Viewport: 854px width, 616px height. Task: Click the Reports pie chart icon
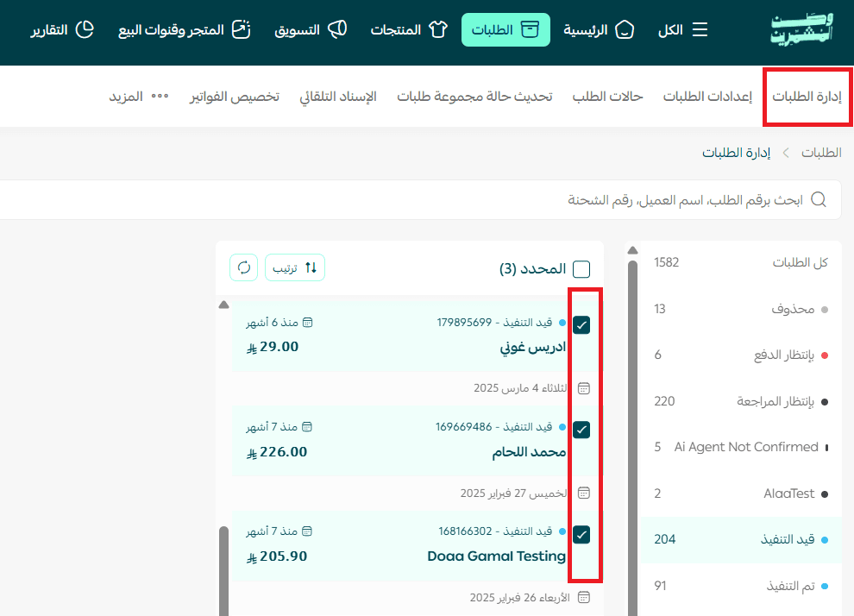(x=84, y=30)
